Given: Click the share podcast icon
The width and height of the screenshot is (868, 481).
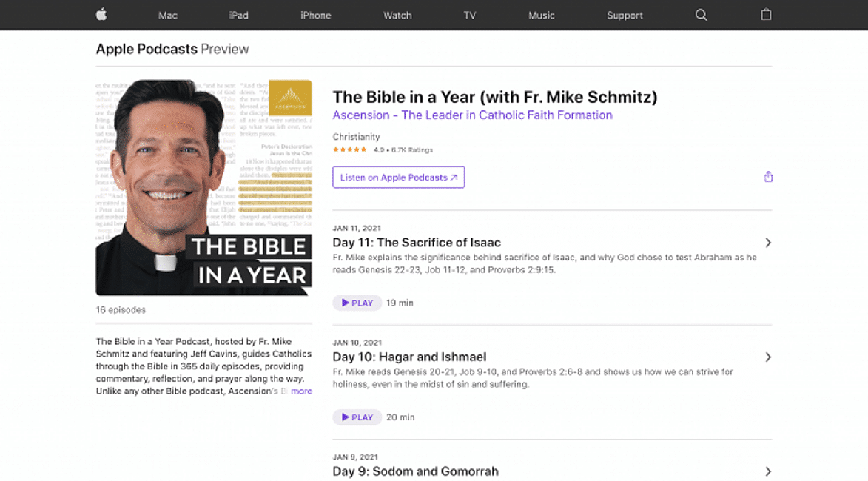Looking at the screenshot, I should 768,177.
